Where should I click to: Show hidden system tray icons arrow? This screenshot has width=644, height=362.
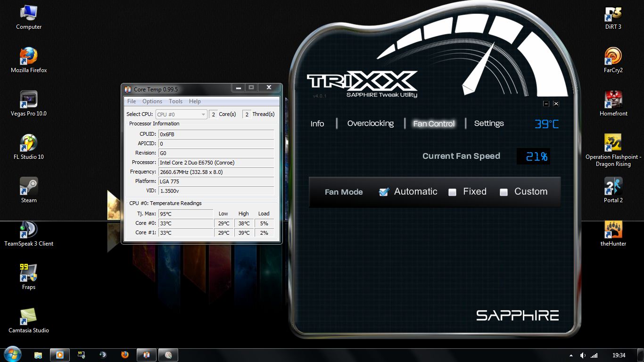coord(571,355)
